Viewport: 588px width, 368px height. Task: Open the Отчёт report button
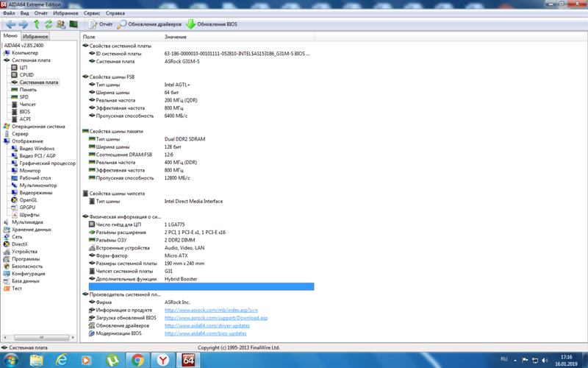101,24
